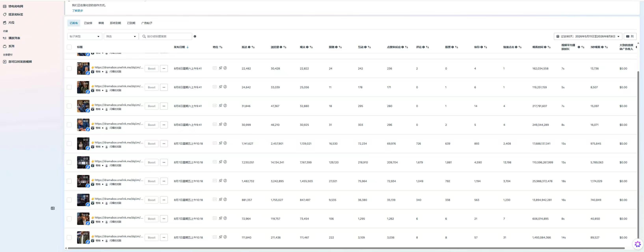This screenshot has width=644, height=252.
Task: Boost the post with reach 1,482,732
Action: tap(152, 181)
